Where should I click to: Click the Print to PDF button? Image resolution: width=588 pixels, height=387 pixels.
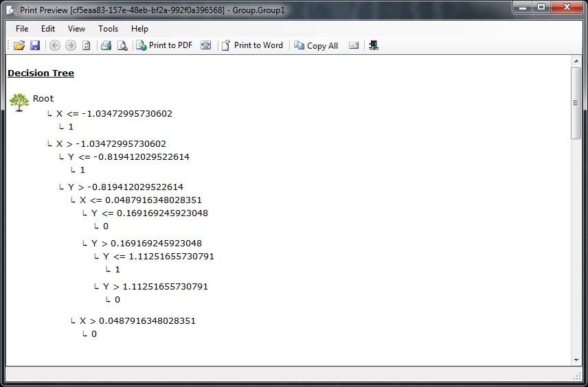click(x=164, y=46)
